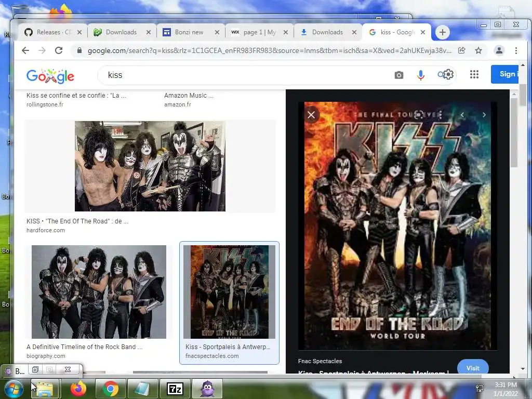Open Google Lens on preview image

(420, 115)
